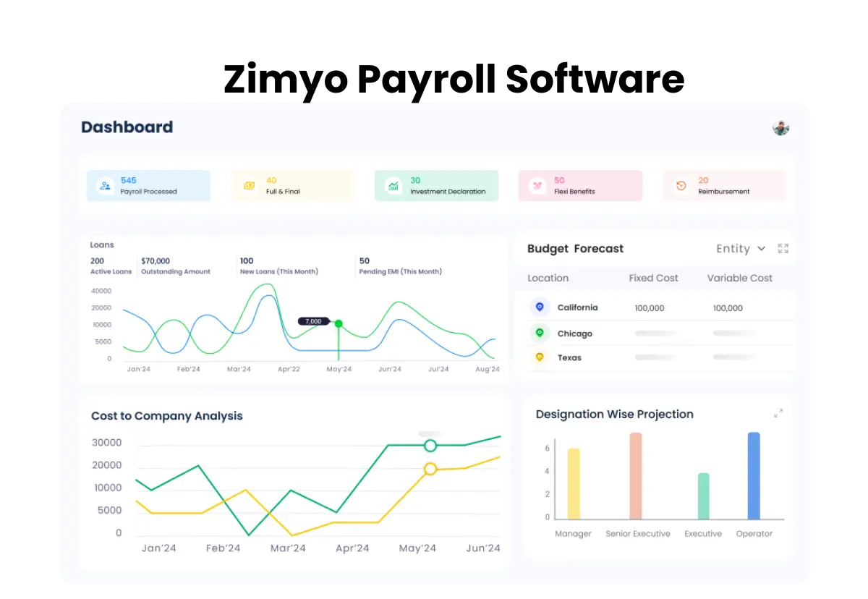This screenshot has width=868, height=599.
Task: Open the Entity dropdown
Action: coord(741,249)
